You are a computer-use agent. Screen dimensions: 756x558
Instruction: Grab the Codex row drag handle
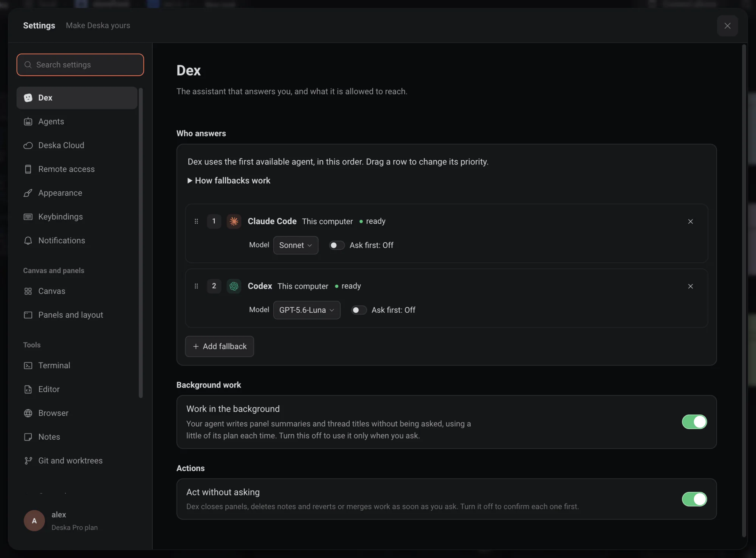coord(196,286)
